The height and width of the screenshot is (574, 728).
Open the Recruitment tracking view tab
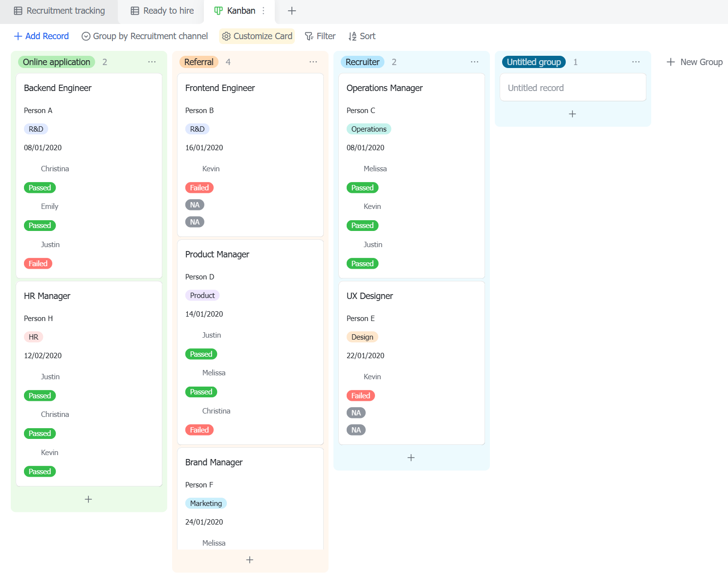(x=59, y=11)
